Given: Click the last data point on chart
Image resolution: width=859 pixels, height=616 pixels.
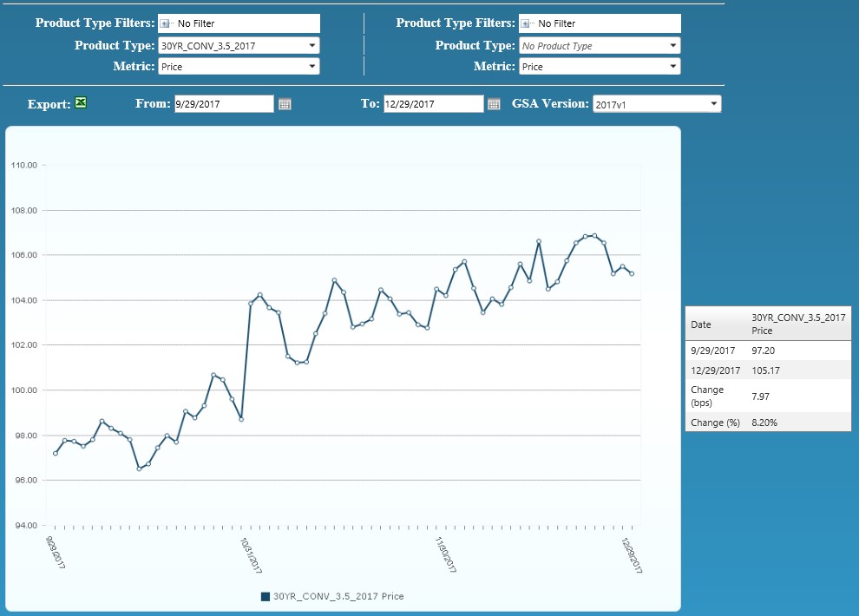Looking at the screenshot, I should [632, 274].
